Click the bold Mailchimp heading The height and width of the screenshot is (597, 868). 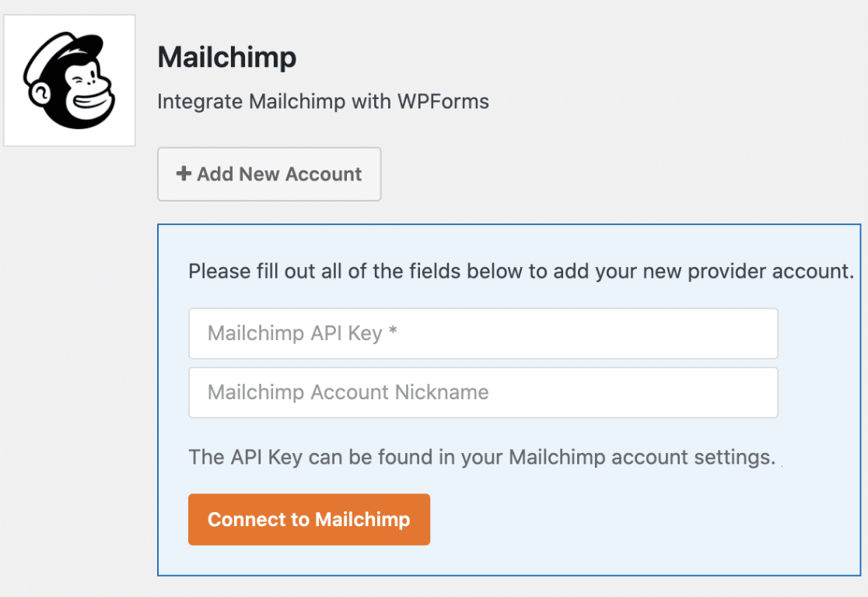click(x=226, y=58)
